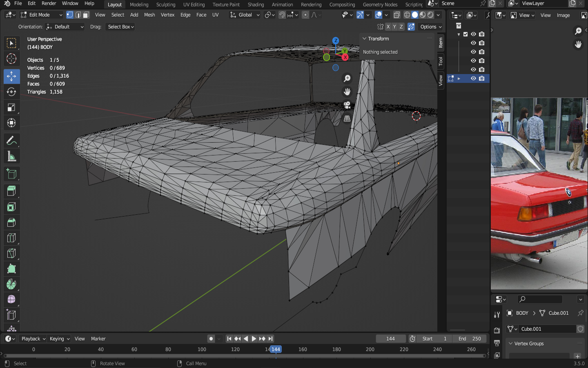
Task: Open the Global orientation dropdown
Action: pos(245,15)
